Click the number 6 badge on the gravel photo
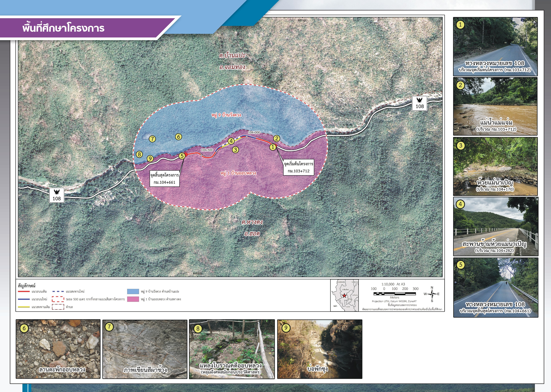 (24, 328)
